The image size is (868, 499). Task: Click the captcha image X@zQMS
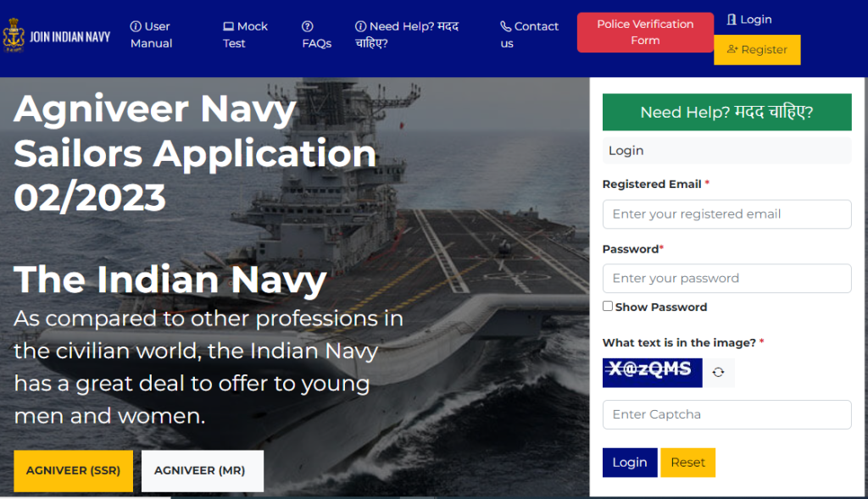[x=652, y=372]
